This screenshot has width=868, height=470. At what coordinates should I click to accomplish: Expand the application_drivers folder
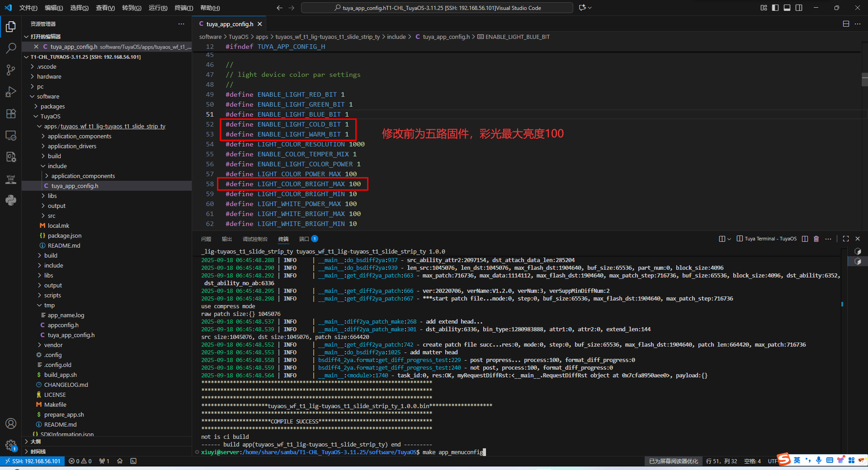tap(72, 146)
